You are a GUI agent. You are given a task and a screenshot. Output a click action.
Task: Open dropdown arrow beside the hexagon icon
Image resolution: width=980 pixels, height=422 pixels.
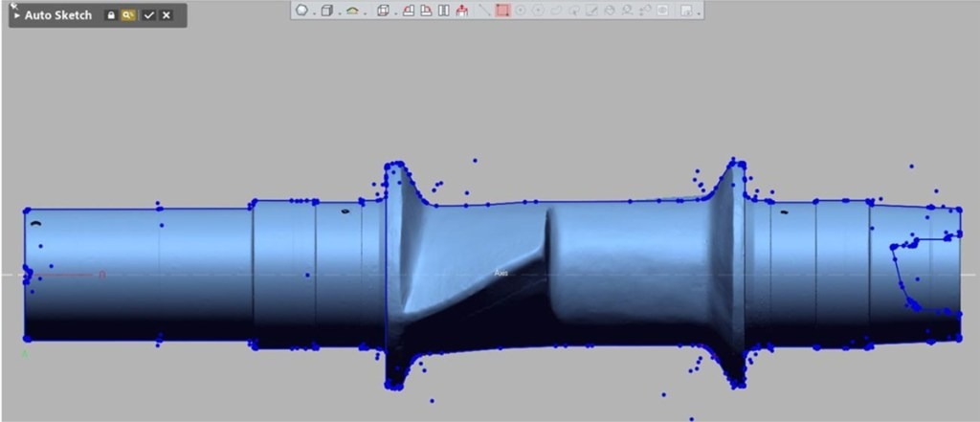coord(313,12)
